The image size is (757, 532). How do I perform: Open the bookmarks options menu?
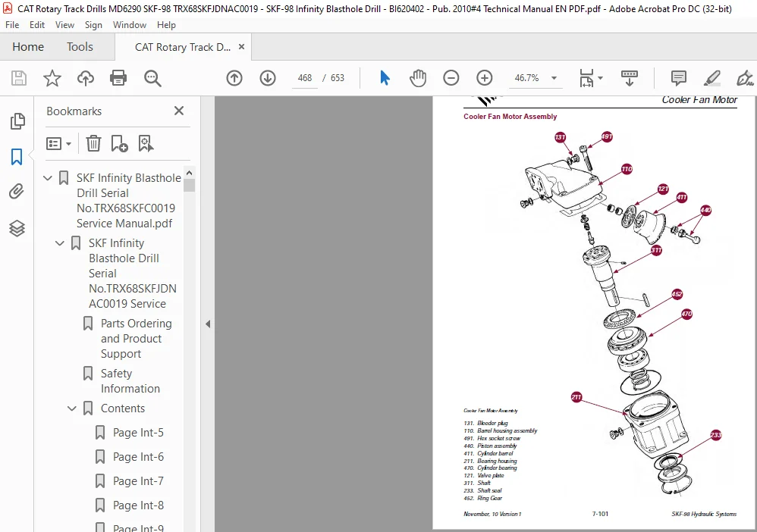[x=59, y=143]
